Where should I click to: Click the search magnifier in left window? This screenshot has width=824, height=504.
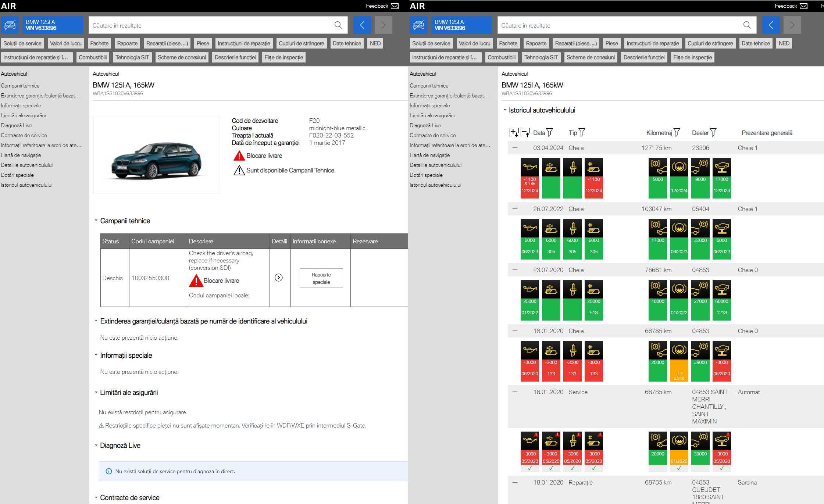[338, 25]
